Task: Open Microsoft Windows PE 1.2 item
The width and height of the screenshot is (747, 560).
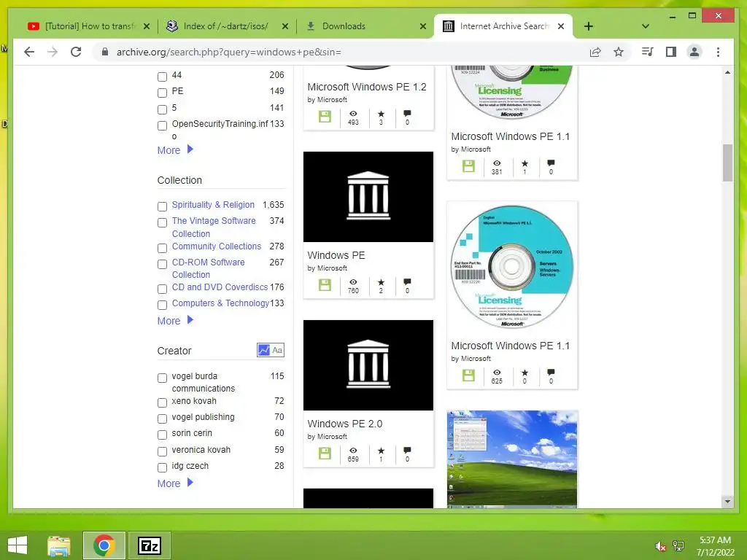Action: click(367, 87)
